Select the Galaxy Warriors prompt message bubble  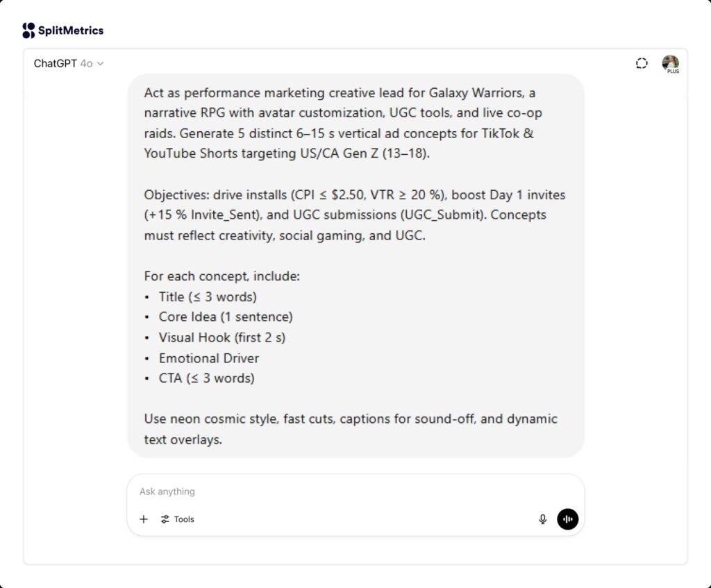(x=355, y=267)
